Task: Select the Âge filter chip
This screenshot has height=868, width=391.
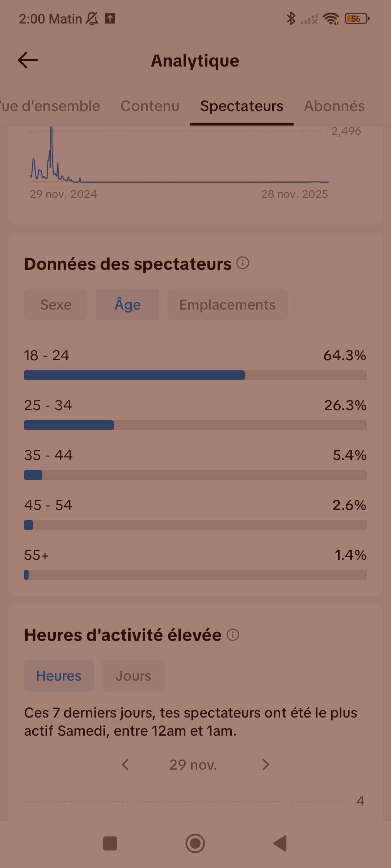Action: [x=127, y=305]
